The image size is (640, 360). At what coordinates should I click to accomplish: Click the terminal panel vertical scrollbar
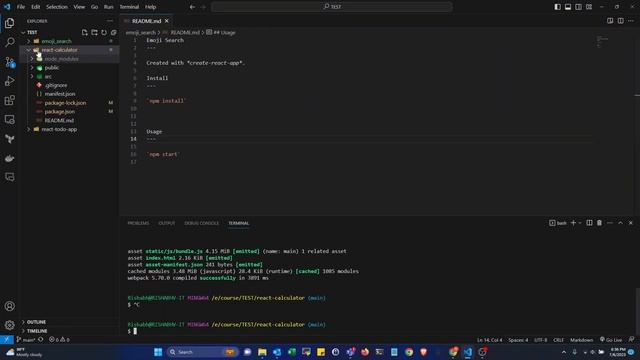[637, 312]
